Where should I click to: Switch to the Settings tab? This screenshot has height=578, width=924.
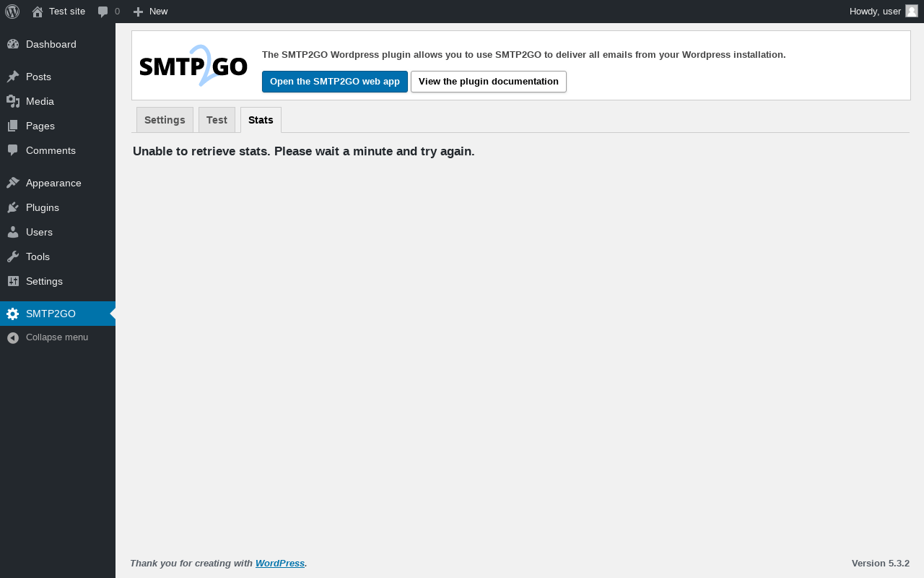[165, 120]
